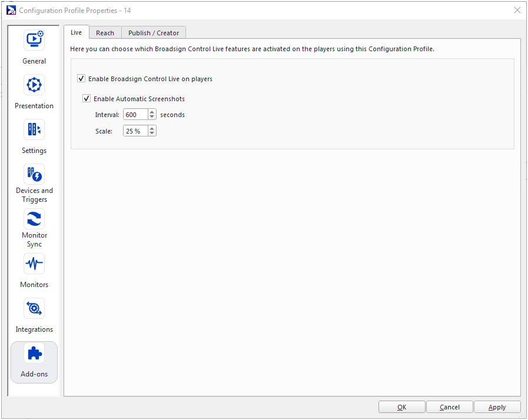Switch to the Reach tab

(x=105, y=33)
